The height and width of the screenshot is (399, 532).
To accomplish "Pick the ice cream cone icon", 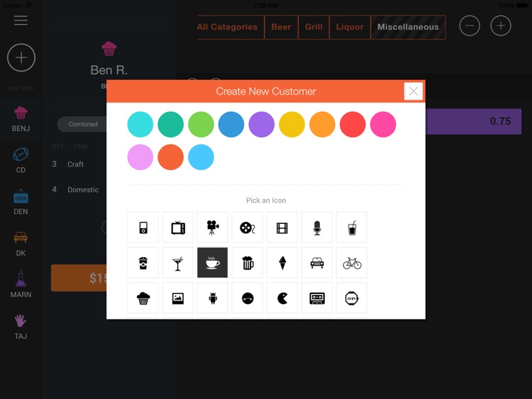I will tap(282, 263).
